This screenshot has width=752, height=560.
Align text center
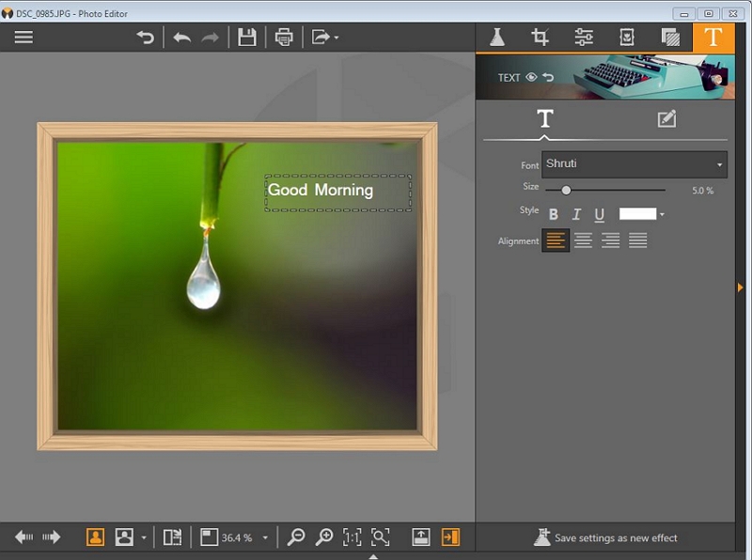(583, 240)
